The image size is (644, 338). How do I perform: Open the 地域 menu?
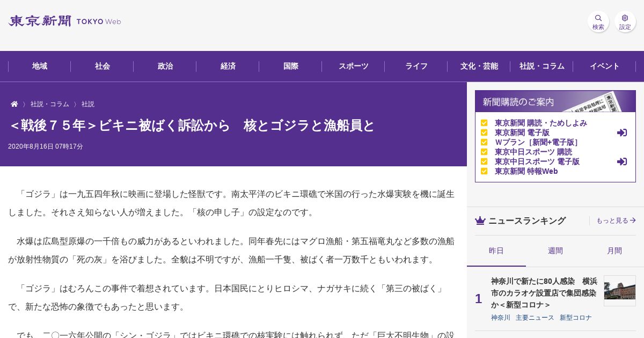40,66
